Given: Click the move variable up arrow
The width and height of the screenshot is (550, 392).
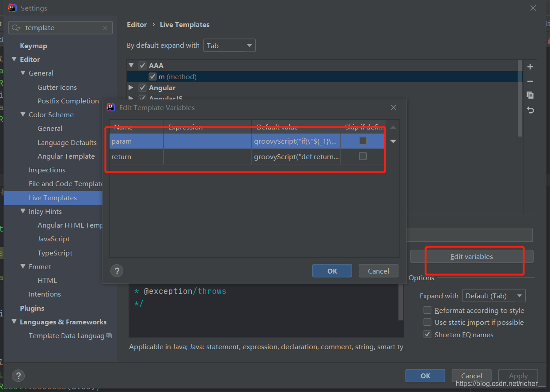Looking at the screenshot, I should tap(393, 128).
